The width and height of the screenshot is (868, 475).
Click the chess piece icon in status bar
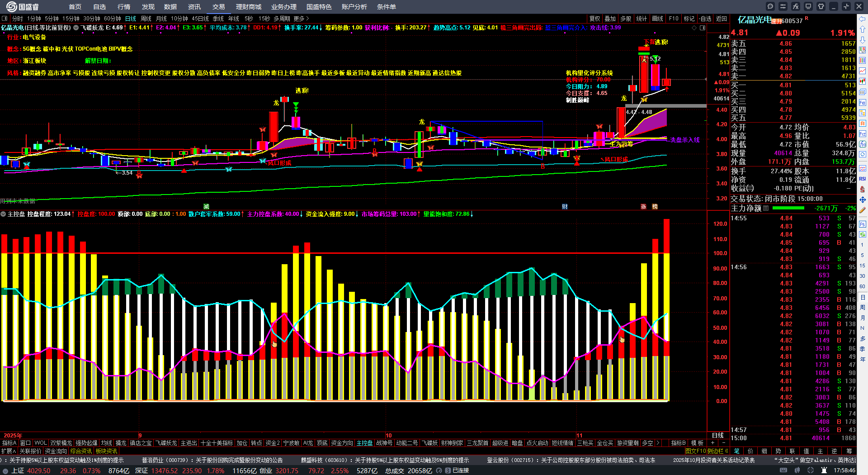pyautogui.click(x=824, y=470)
